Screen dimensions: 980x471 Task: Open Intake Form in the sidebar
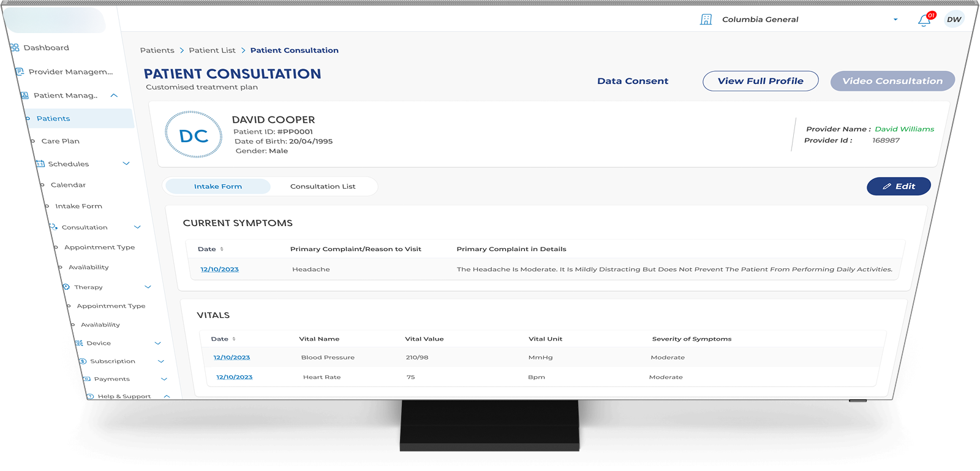click(78, 206)
